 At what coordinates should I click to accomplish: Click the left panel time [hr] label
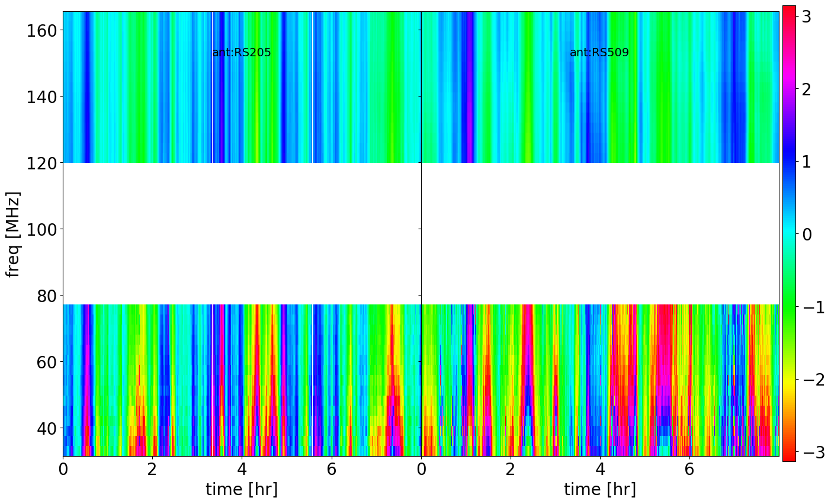click(242, 490)
